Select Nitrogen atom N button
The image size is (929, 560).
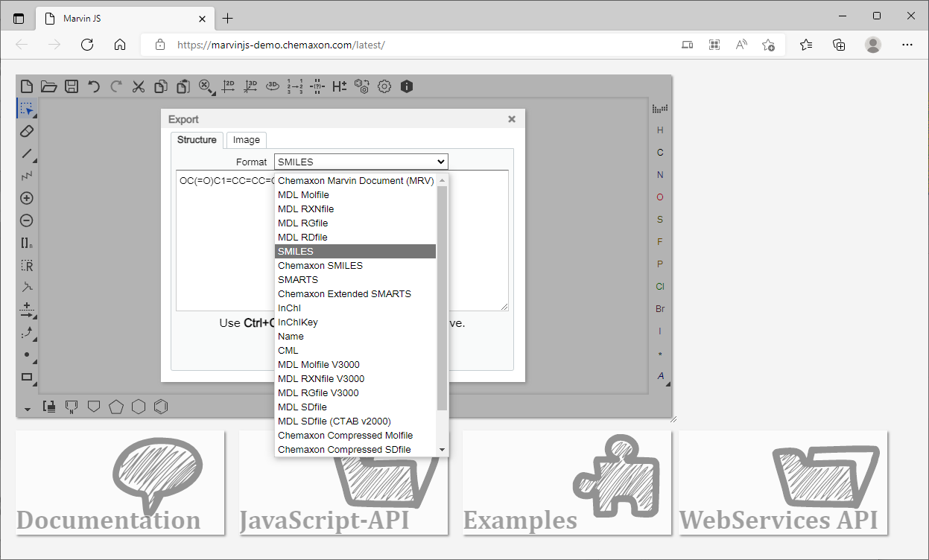point(660,175)
